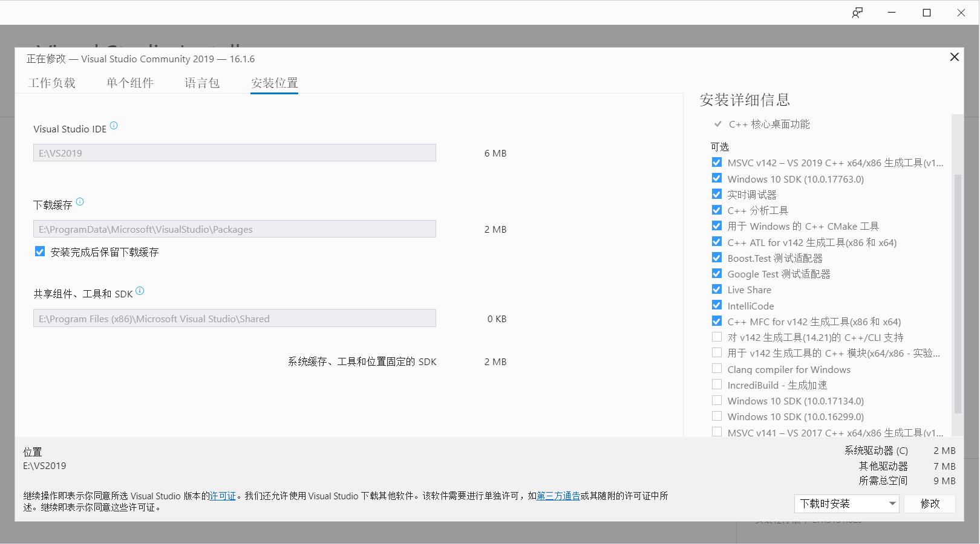Click the 所需总空间 label
This screenshot has height=544, width=980.
(883, 481)
